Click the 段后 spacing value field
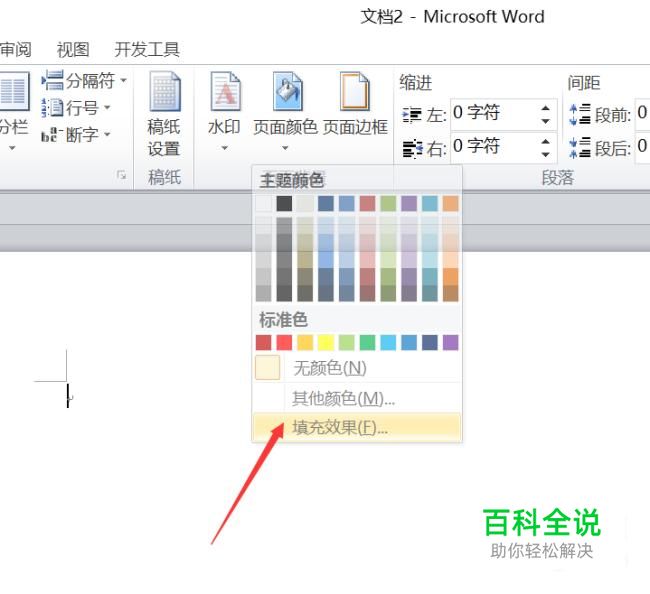The image size is (650, 594). (x=642, y=147)
